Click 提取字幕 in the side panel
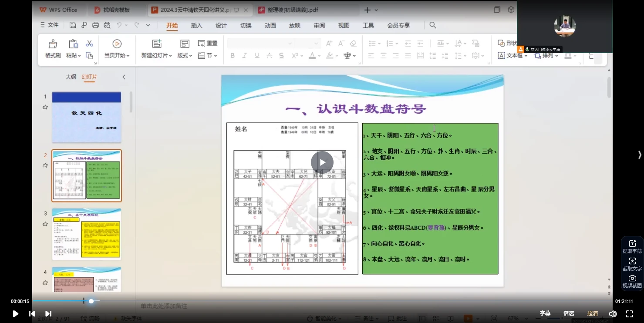The width and height of the screenshot is (644, 323). 632,246
